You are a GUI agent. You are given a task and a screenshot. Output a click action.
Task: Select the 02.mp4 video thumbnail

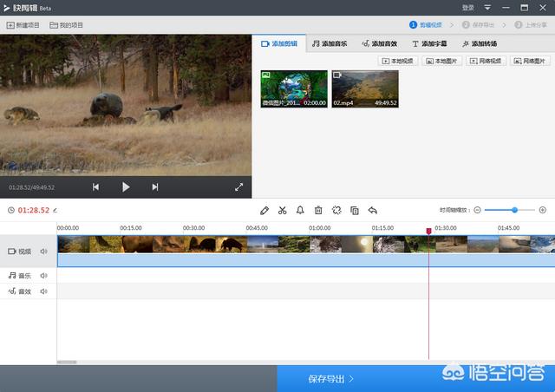(365, 88)
